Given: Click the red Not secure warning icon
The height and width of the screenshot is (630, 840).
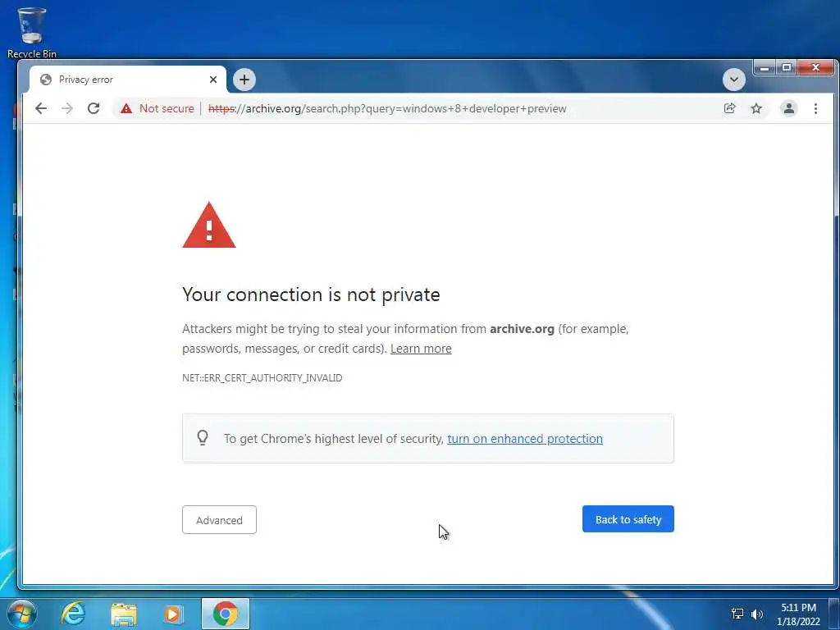Looking at the screenshot, I should [x=126, y=109].
